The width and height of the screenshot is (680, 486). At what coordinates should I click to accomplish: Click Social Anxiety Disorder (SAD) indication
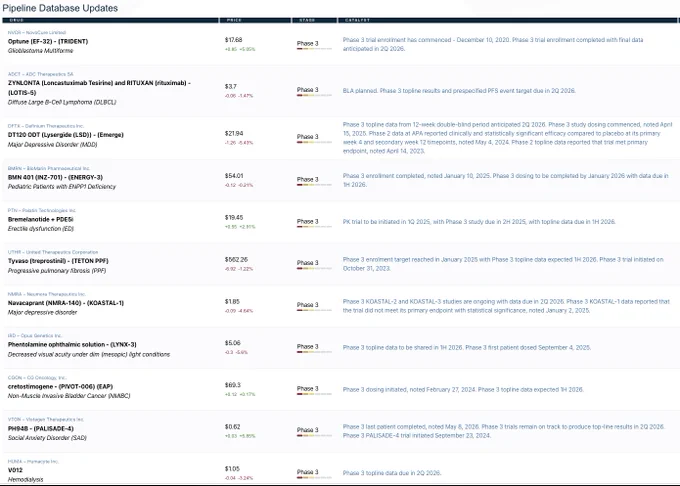click(47, 438)
